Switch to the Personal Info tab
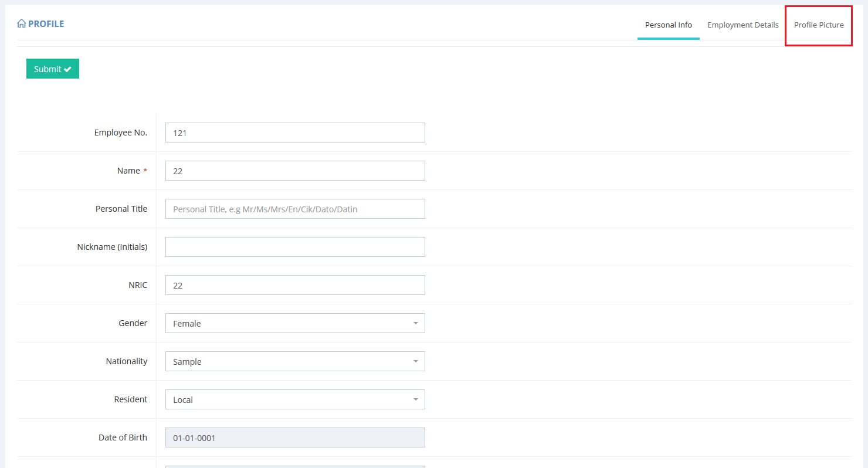The width and height of the screenshot is (868, 468). pyautogui.click(x=668, y=25)
